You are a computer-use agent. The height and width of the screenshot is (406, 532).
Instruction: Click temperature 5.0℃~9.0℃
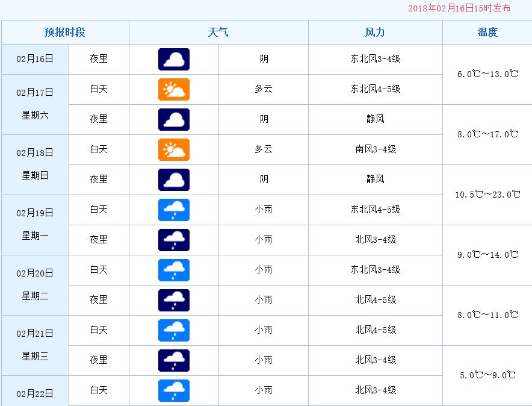[x=487, y=375]
